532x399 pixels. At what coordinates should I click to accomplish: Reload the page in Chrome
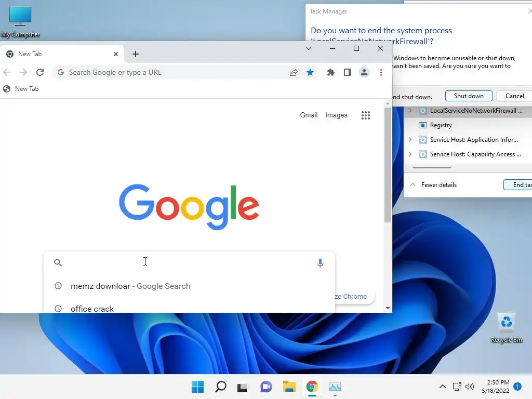click(x=40, y=72)
